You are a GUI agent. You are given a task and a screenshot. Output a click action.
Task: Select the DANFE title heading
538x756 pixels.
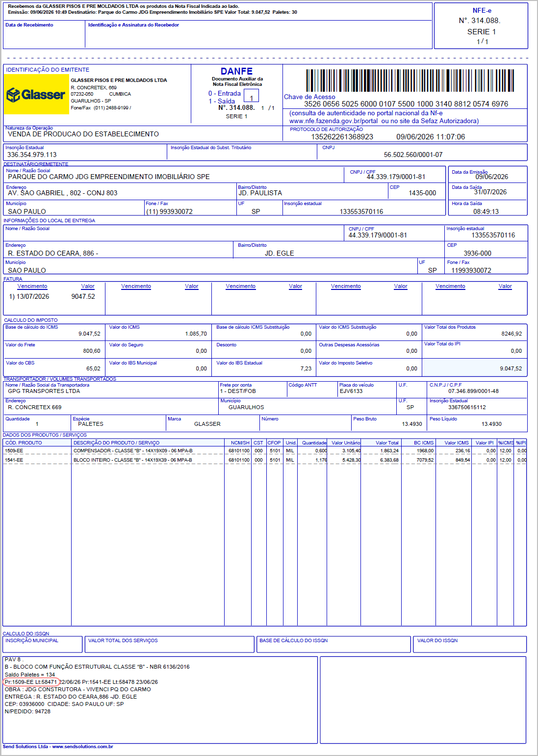(236, 71)
